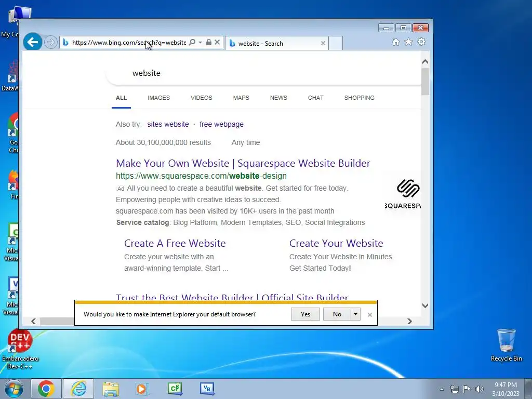
Task: Open 'Make Your Own Website' Squarespace result
Action: coord(243,163)
